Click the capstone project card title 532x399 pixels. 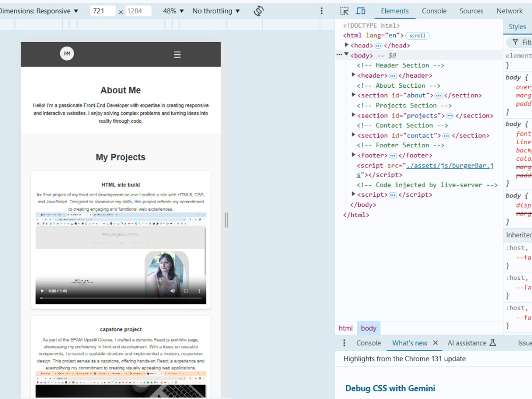coord(121,329)
